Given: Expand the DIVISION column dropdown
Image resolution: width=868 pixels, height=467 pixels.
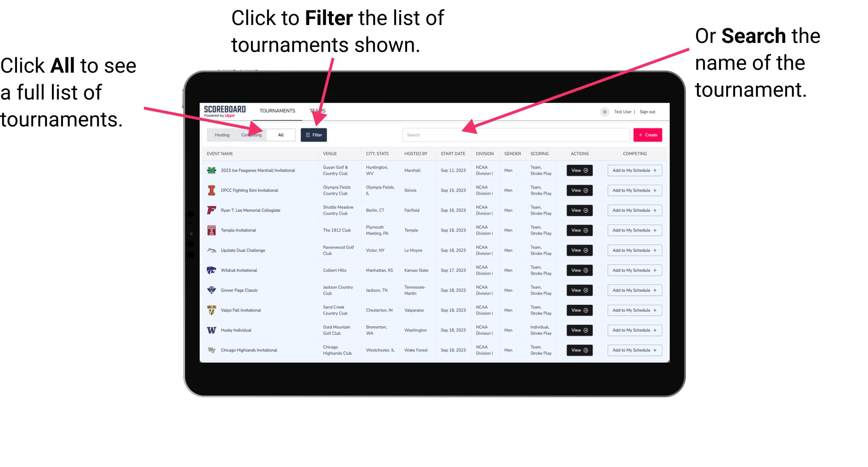Looking at the screenshot, I should (484, 153).
